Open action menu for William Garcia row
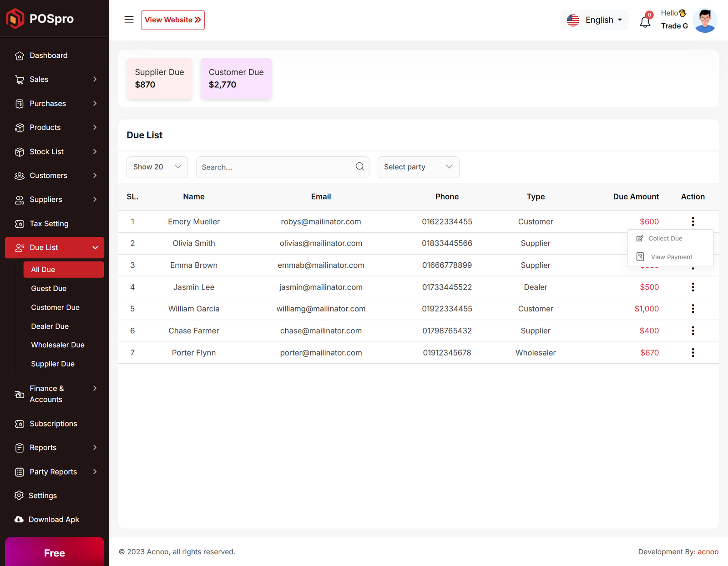The width and height of the screenshot is (728, 566). point(693,309)
